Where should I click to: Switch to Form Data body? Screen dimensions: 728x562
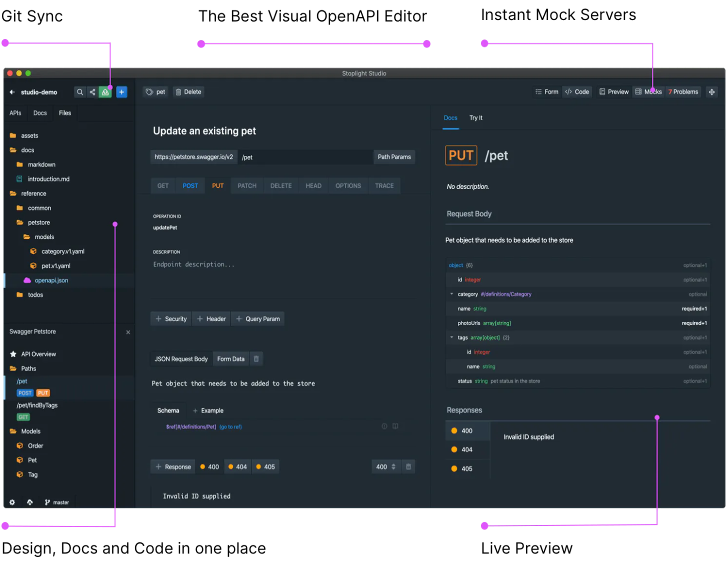pyautogui.click(x=231, y=359)
